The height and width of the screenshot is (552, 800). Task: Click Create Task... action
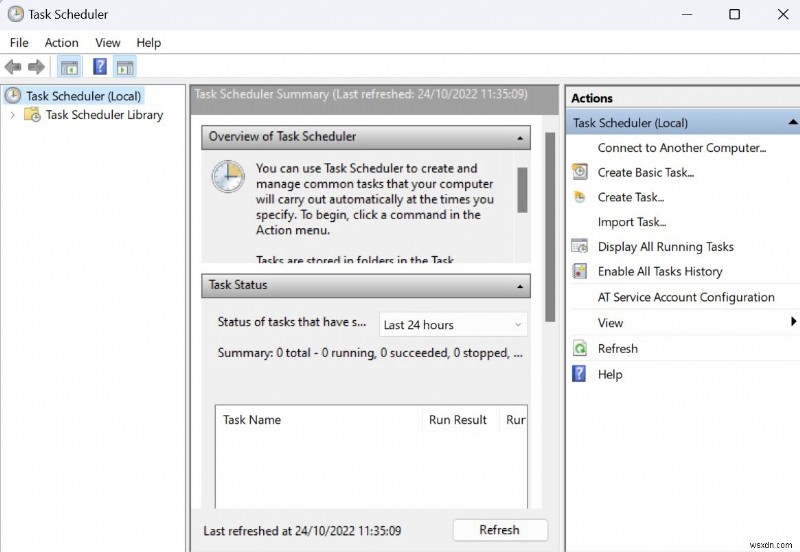[x=631, y=197]
